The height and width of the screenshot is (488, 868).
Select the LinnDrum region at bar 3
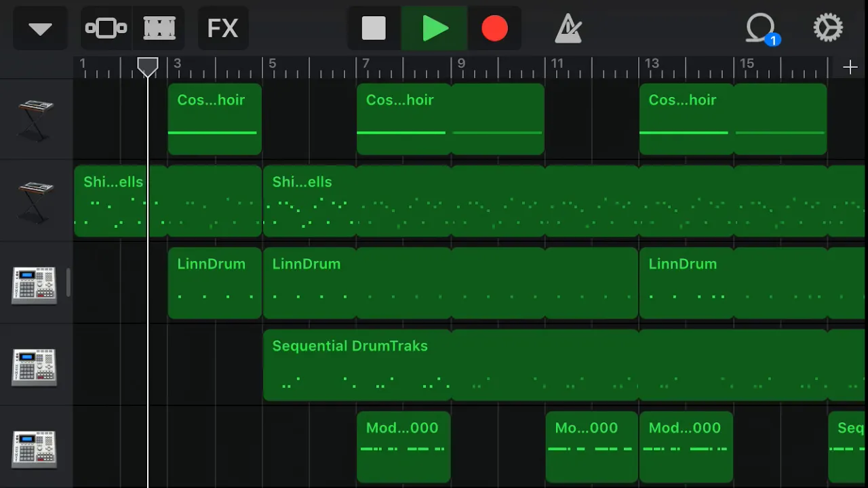coord(214,283)
